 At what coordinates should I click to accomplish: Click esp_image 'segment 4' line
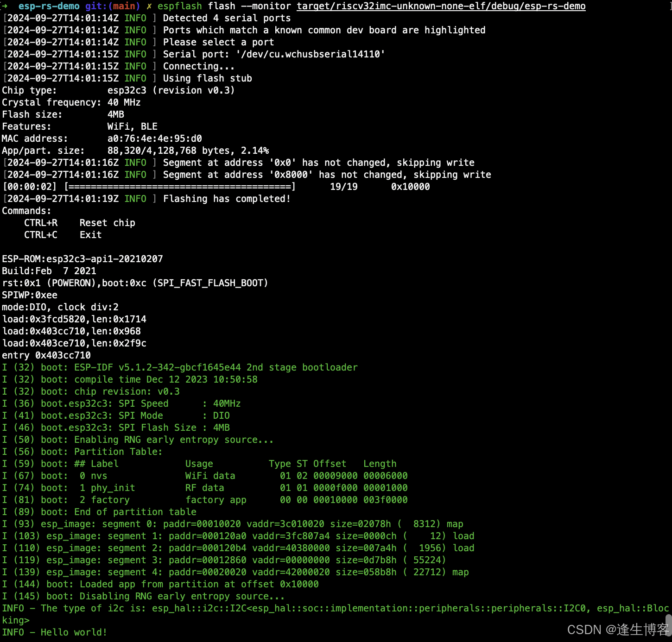point(235,572)
